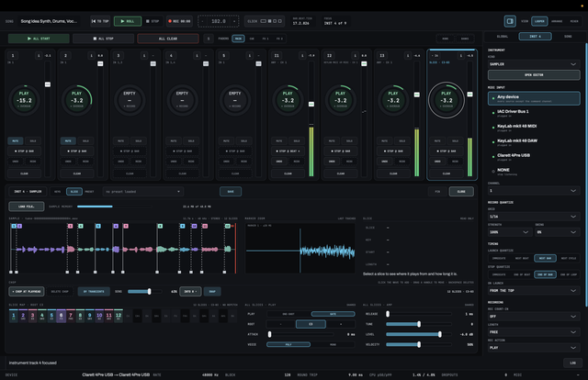Mute track 3
588x380 pixels.
point(120,141)
